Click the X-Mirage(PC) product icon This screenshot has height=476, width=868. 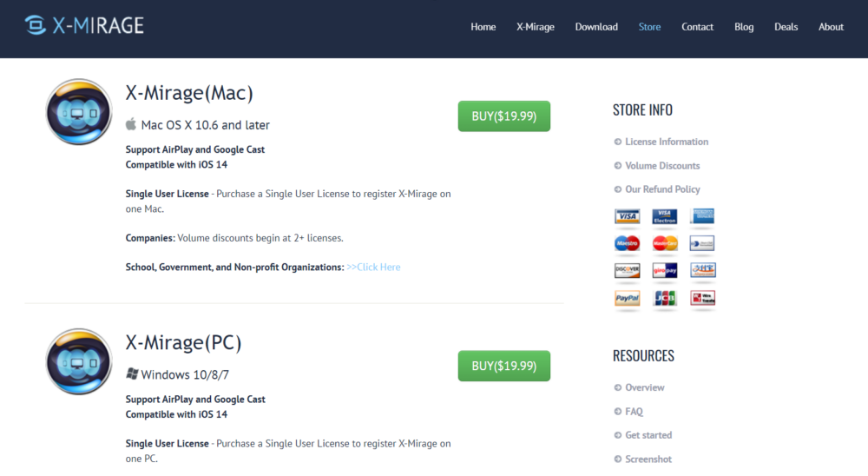[x=79, y=362]
